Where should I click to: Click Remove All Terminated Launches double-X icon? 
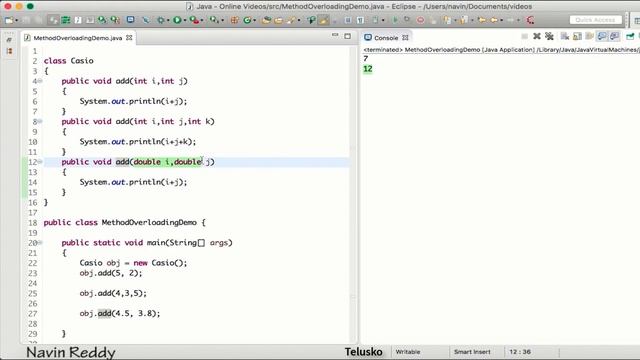(x=549, y=36)
